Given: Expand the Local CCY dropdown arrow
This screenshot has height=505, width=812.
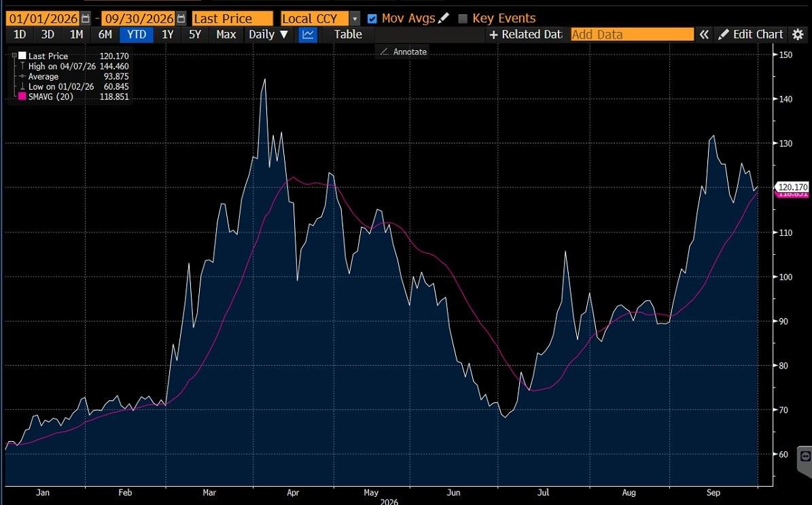Looking at the screenshot, I should pyautogui.click(x=355, y=18).
